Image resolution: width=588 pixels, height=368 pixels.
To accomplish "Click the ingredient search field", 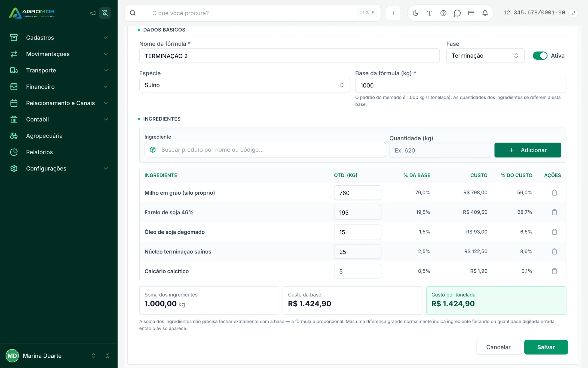I will coord(265,150).
